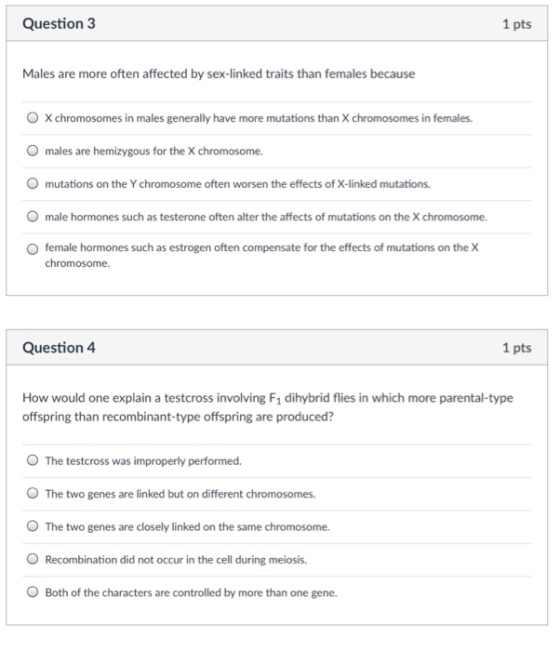
Task: Click the Question 3 header title
Action: coord(59,24)
